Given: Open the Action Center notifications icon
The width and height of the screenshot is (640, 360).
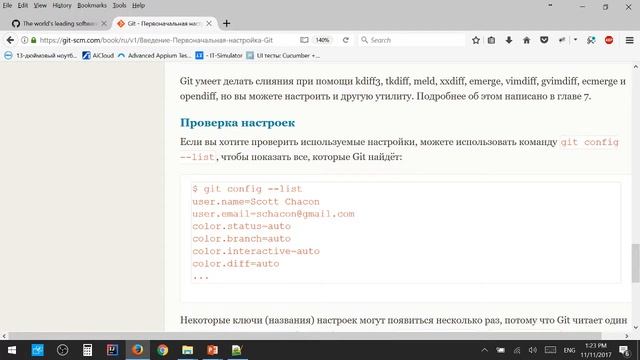Looking at the screenshot, I should [624, 350].
